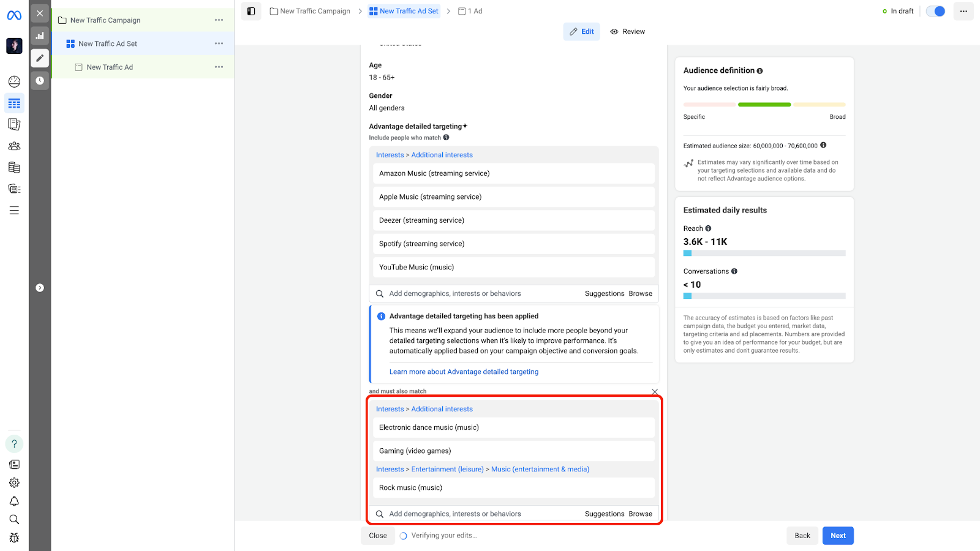980x551 pixels.
Task: Open more options for New Traffic Ad Set
Action: click(x=219, y=43)
